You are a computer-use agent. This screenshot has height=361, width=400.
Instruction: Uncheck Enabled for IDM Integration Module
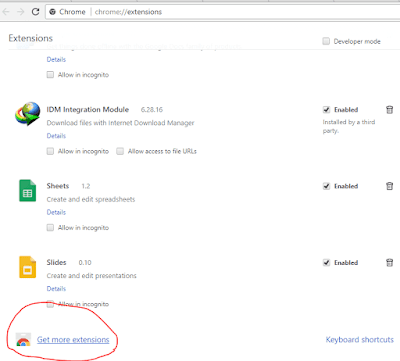pos(326,110)
